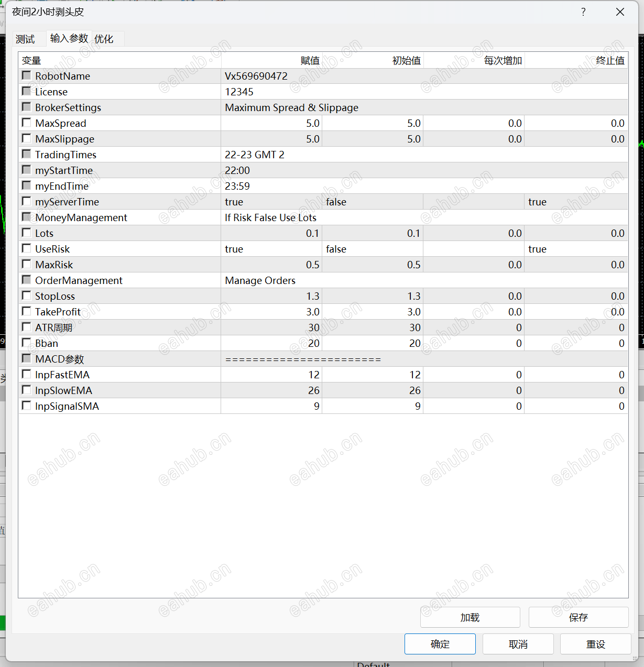Click the InpFastEMA 初始值 12 cell
The image size is (644, 667).
click(373, 375)
